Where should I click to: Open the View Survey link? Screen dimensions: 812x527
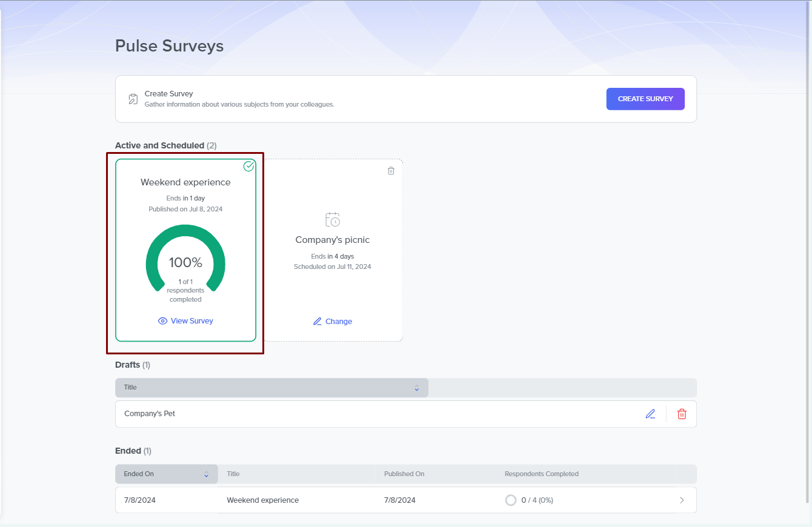[191, 321]
